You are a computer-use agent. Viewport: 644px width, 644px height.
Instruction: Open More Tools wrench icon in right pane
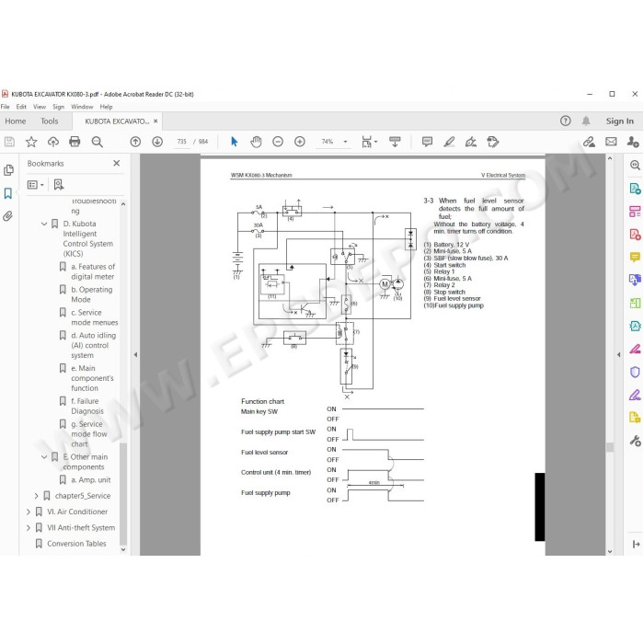[x=635, y=441]
